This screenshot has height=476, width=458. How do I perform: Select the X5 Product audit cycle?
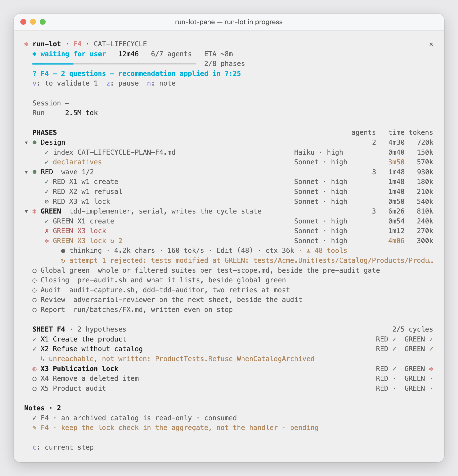tap(233, 388)
